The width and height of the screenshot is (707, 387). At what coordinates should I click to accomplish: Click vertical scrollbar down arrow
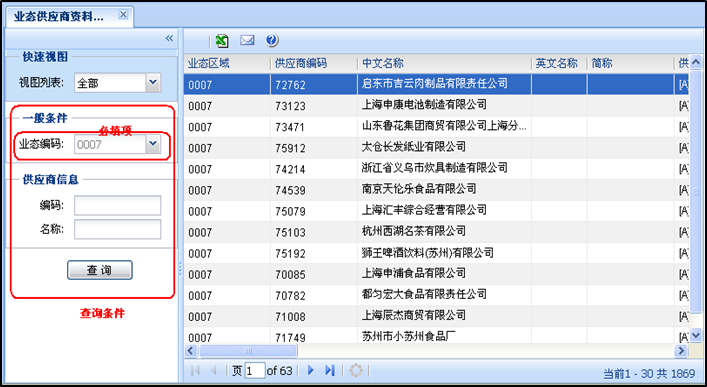pyautogui.click(x=696, y=335)
